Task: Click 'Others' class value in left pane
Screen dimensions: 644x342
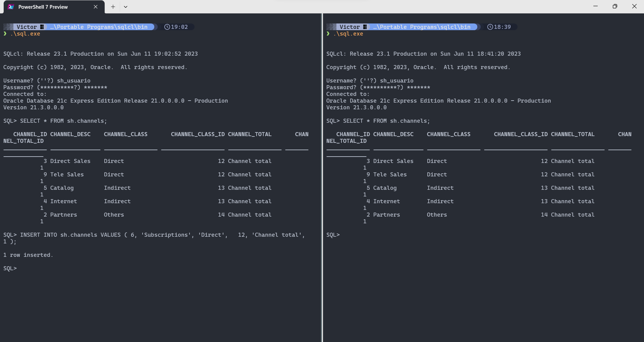Action: 114,215
